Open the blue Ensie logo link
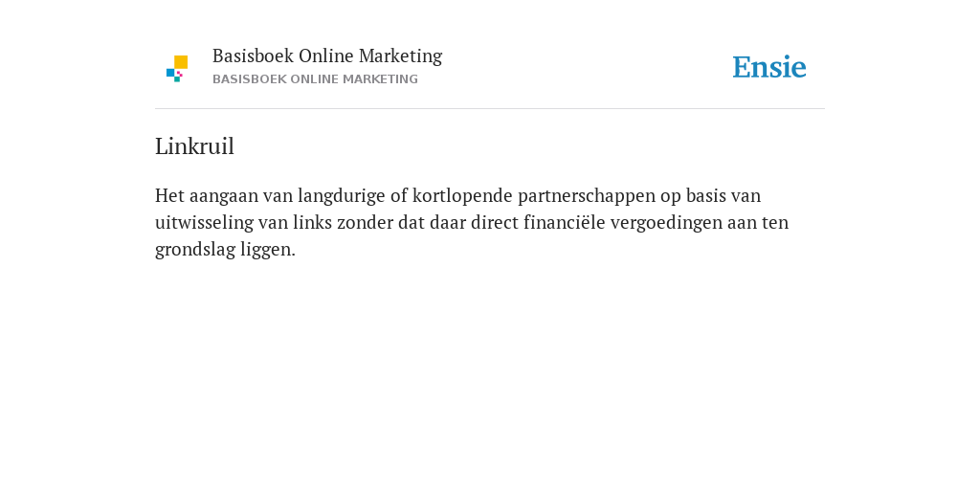Viewport: 980px width, 490px height. coord(769,67)
